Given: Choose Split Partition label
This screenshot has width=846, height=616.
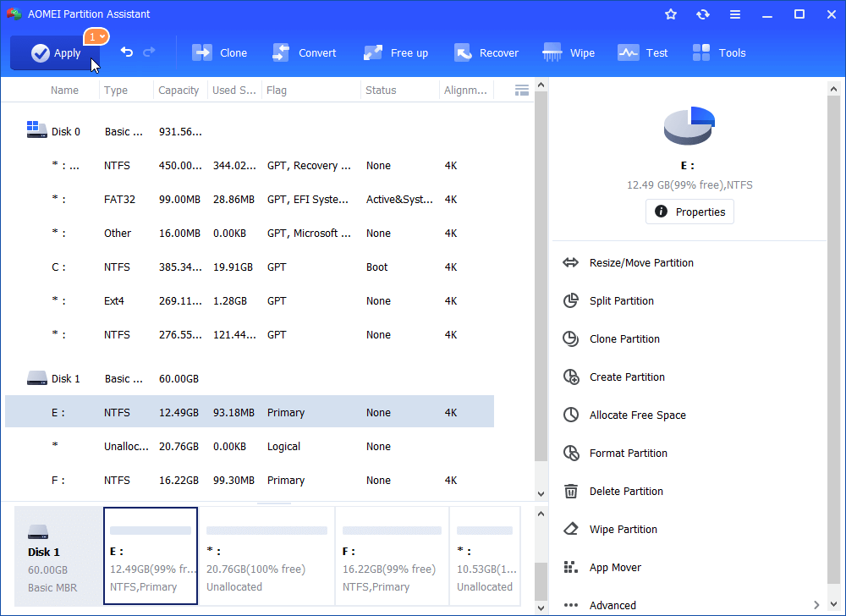Looking at the screenshot, I should pos(622,301).
